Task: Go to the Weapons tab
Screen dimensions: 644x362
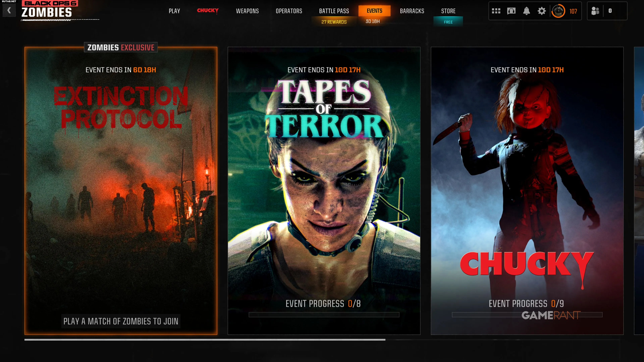Action: (x=247, y=11)
